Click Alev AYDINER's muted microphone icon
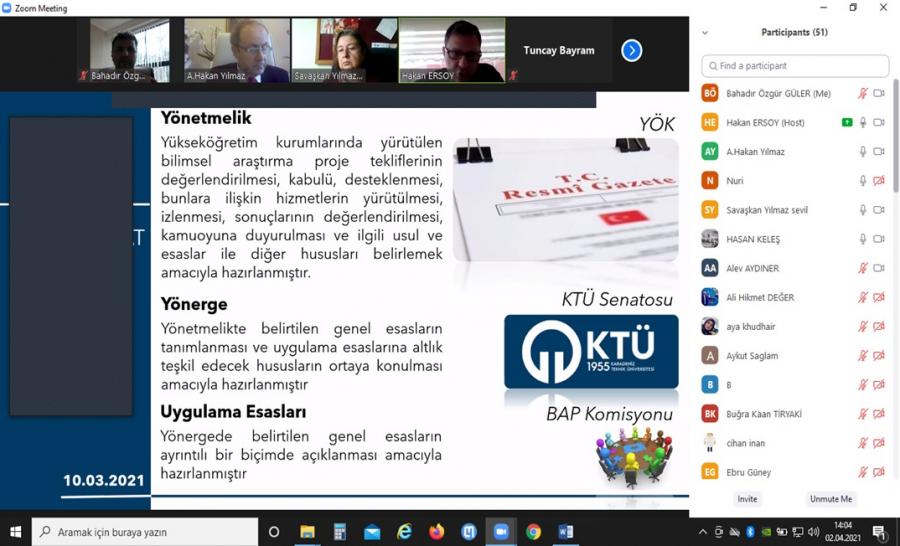The height and width of the screenshot is (546, 900). tap(863, 269)
